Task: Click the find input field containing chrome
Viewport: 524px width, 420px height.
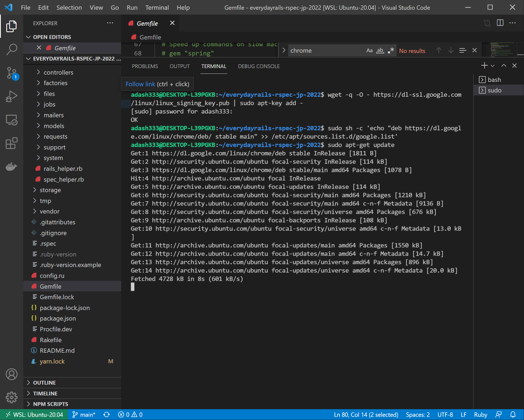Action: [x=324, y=51]
